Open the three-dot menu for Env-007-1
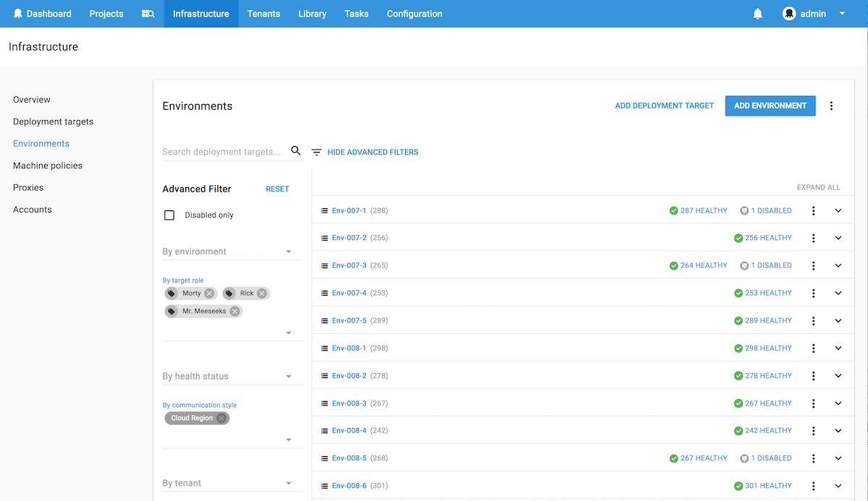868x501 pixels. (x=814, y=211)
